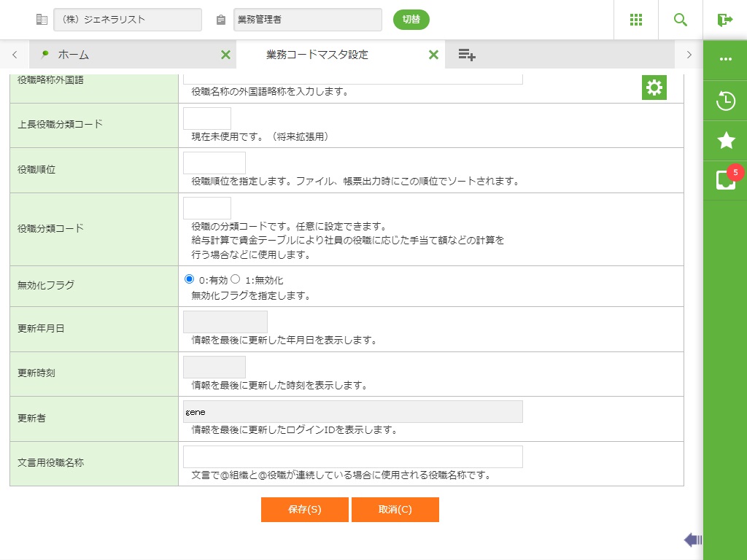Click the three-dot more options icon

725,60
